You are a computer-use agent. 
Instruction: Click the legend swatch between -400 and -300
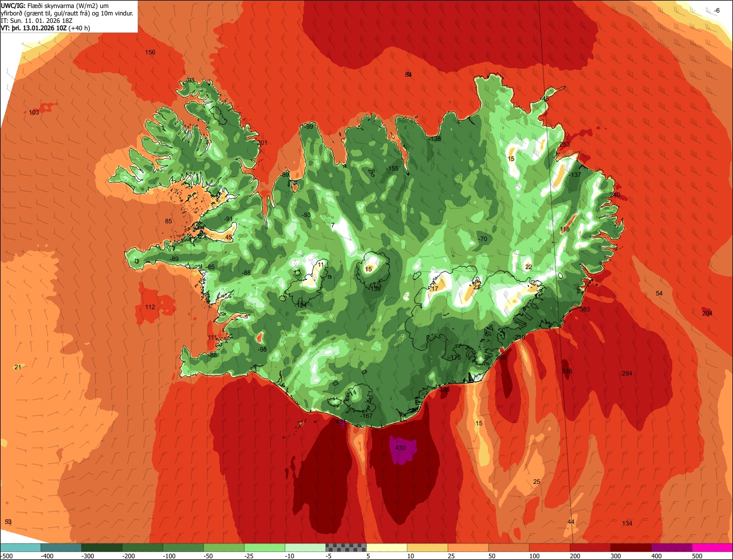[61, 547]
